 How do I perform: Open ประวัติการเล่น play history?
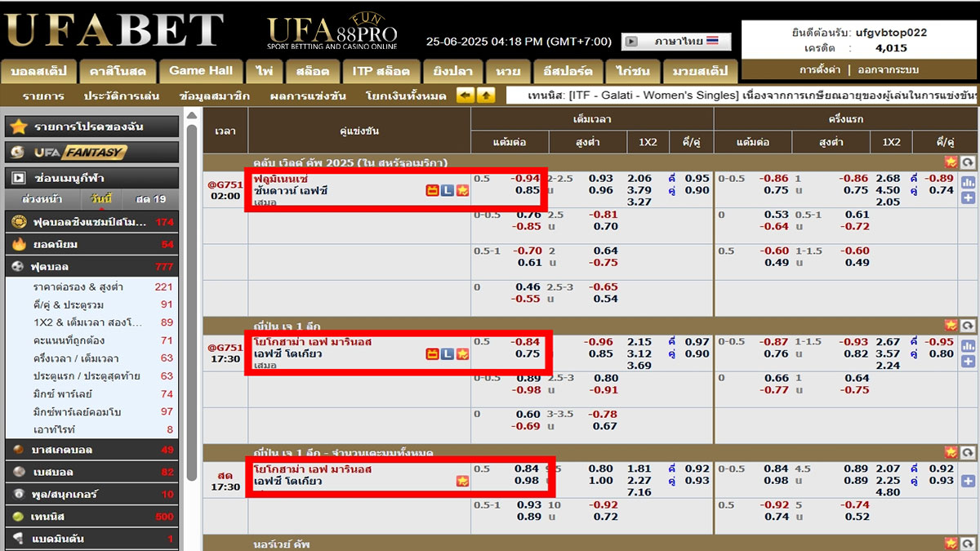121,96
